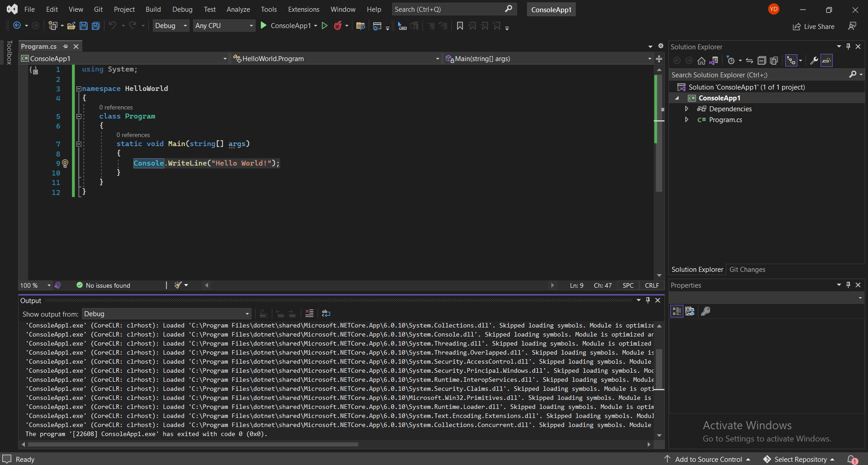Pin the Program.cs tab
The image size is (868, 465).
(66, 46)
